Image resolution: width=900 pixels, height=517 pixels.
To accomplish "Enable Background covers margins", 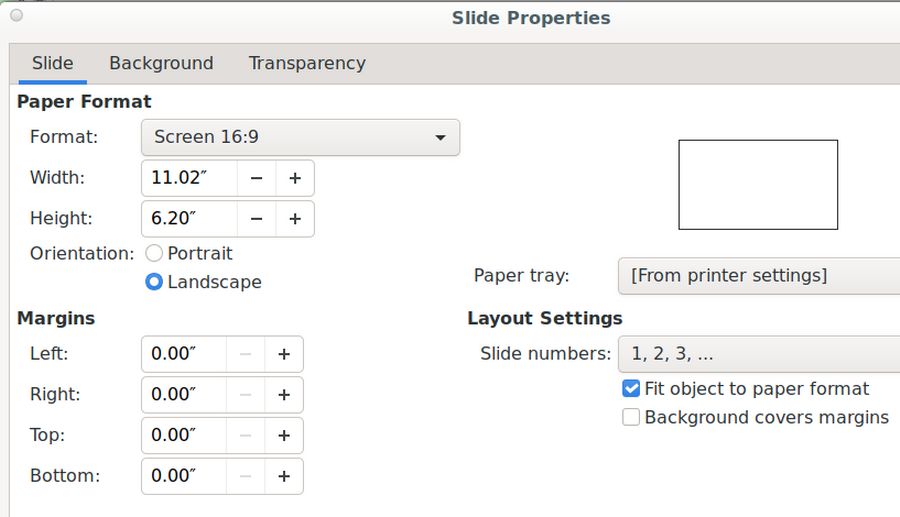I will 631,418.
